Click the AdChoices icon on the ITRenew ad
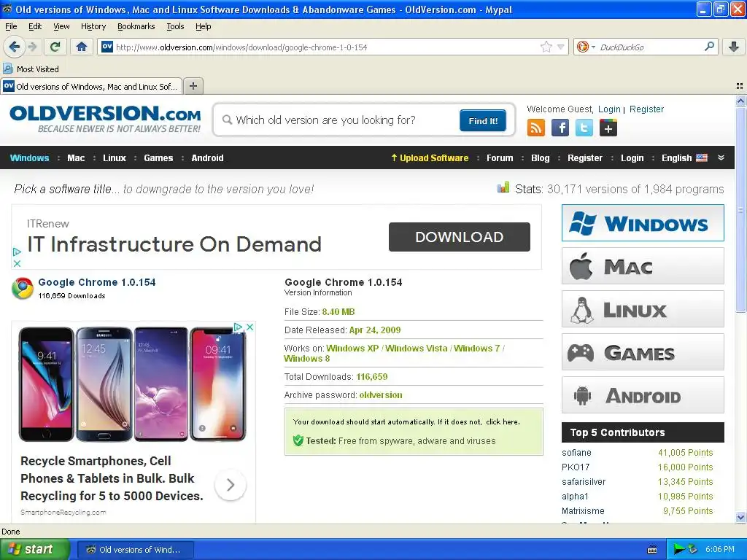The width and height of the screenshot is (747, 560). click(x=17, y=252)
